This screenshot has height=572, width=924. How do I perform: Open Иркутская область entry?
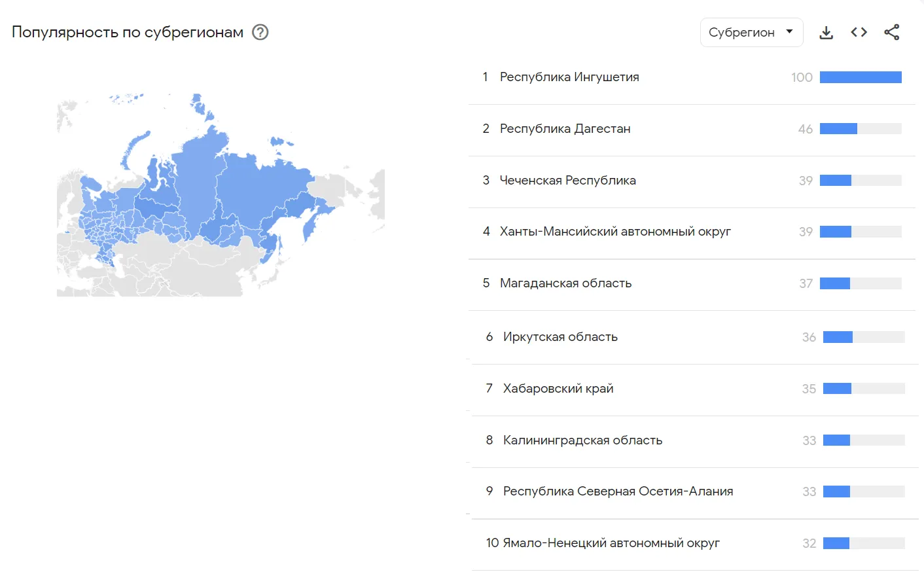point(560,337)
